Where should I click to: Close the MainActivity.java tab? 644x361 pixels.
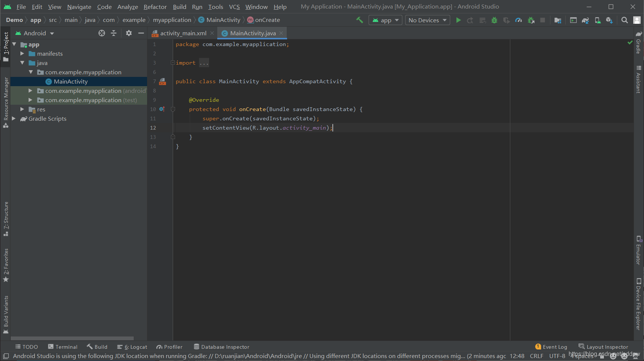pyautogui.click(x=281, y=33)
